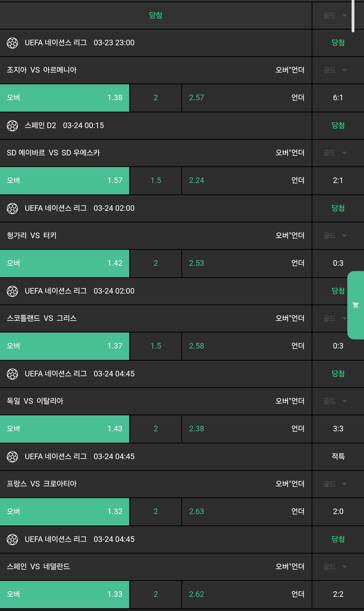Click soccer ball icon above 스페인 VS 네덜란드
The height and width of the screenshot is (611, 364).
(x=12, y=539)
